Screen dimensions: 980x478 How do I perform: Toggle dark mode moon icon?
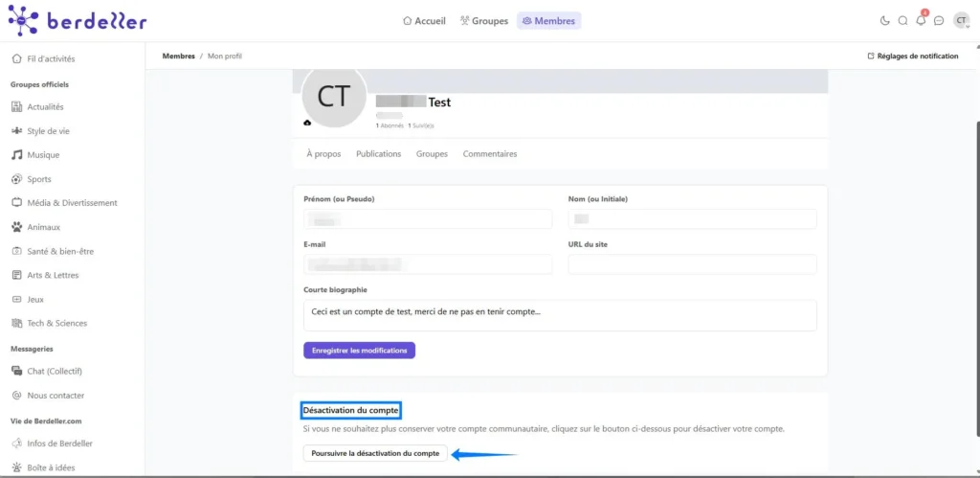point(884,20)
